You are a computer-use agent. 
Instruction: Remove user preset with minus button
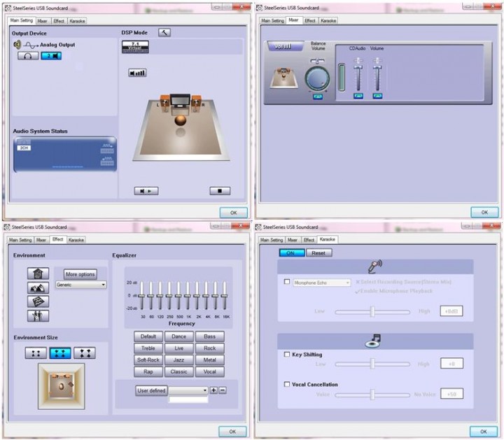(223, 390)
